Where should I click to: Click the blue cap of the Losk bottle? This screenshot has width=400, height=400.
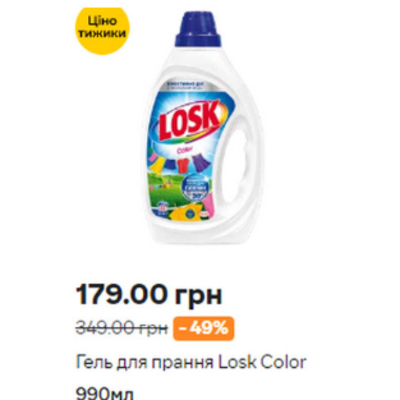198,30
